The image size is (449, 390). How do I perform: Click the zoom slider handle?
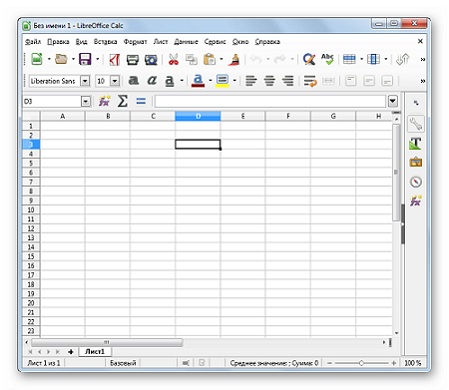click(x=361, y=363)
